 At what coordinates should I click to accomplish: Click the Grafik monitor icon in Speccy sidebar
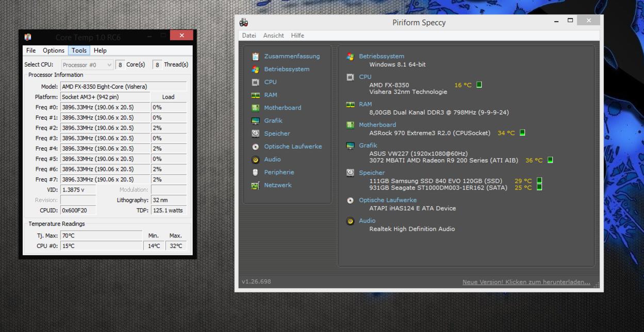coord(255,121)
